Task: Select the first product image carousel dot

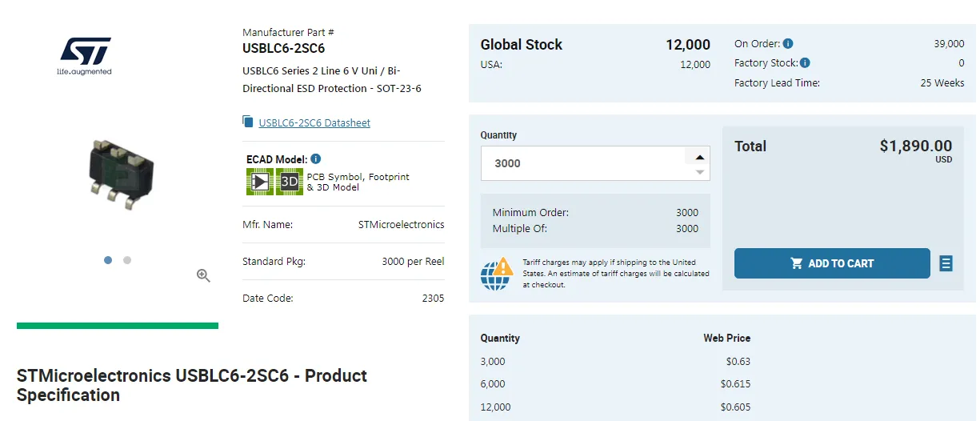Action: click(x=108, y=260)
